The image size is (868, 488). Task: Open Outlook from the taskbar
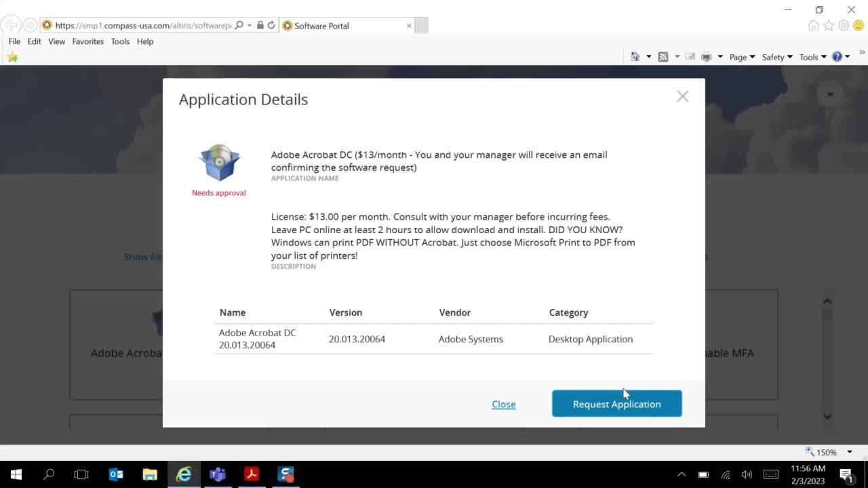pyautogui.click(x=116, y=474)
